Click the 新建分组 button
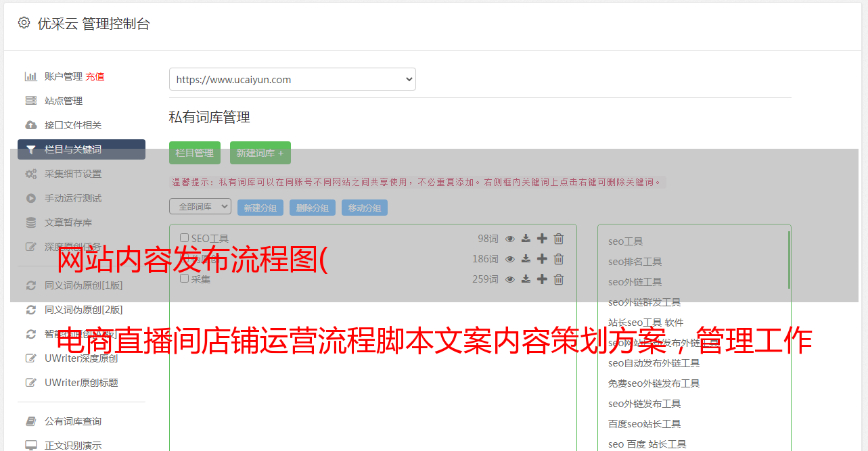Image resolution: width=868 pixels, height=451 pixels. pyautogui.click(x=260, y=208)
